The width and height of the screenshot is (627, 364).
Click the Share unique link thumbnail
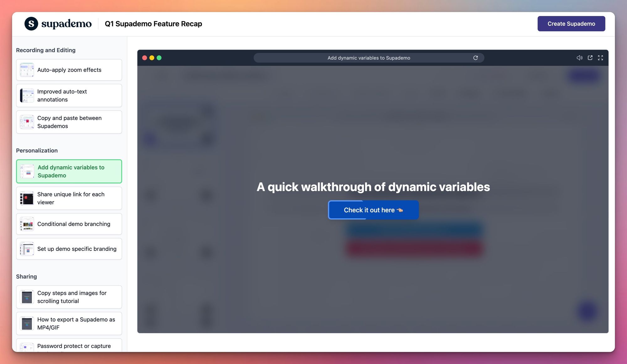[x=27, y=198]
